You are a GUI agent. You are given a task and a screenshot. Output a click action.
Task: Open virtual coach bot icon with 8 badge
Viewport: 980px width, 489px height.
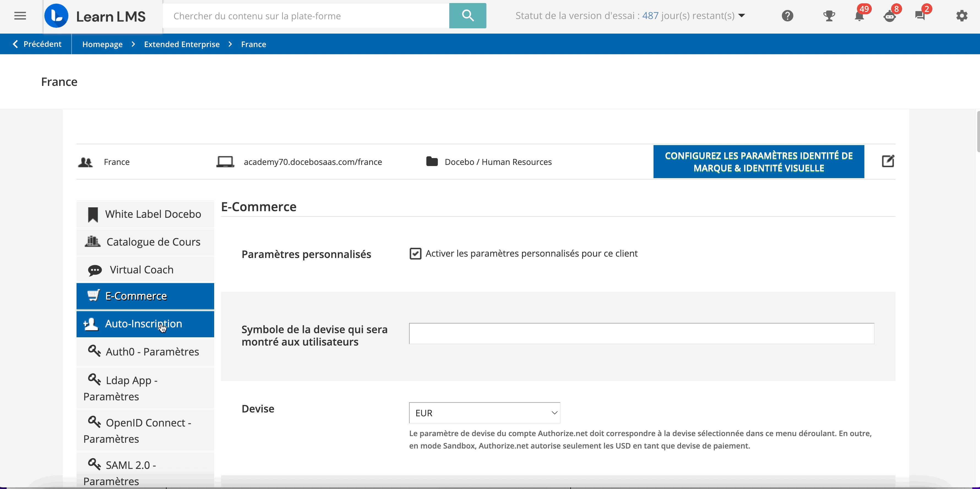click(889, 16)
